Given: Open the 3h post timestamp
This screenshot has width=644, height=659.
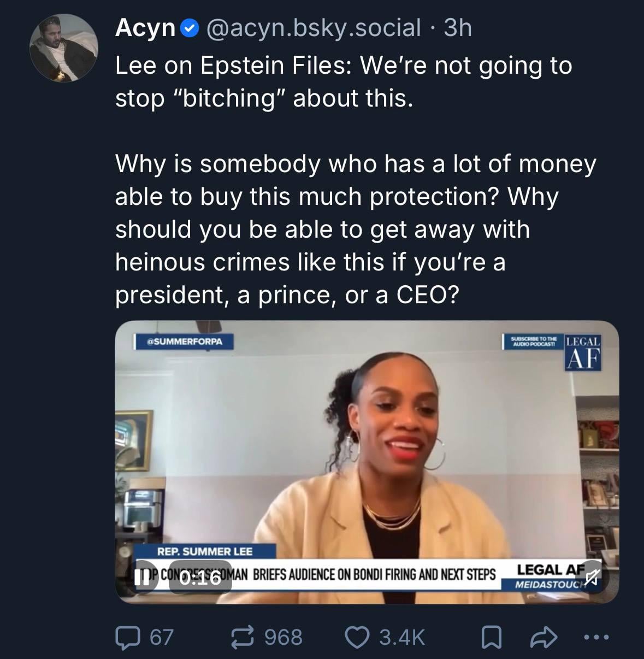Looking at the screenshot, I should click(458, 28).
